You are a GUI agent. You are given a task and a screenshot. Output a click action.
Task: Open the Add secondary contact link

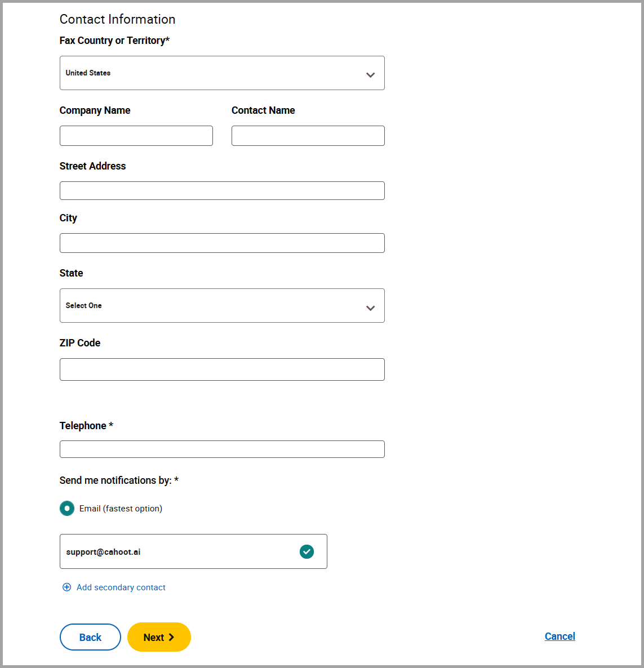pyautogui.click(x=121, y=587)
